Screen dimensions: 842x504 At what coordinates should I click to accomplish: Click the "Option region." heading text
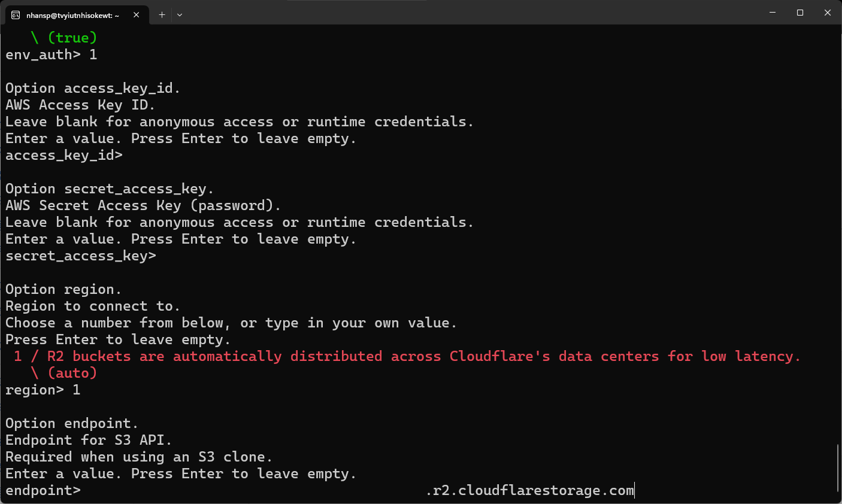63,290
